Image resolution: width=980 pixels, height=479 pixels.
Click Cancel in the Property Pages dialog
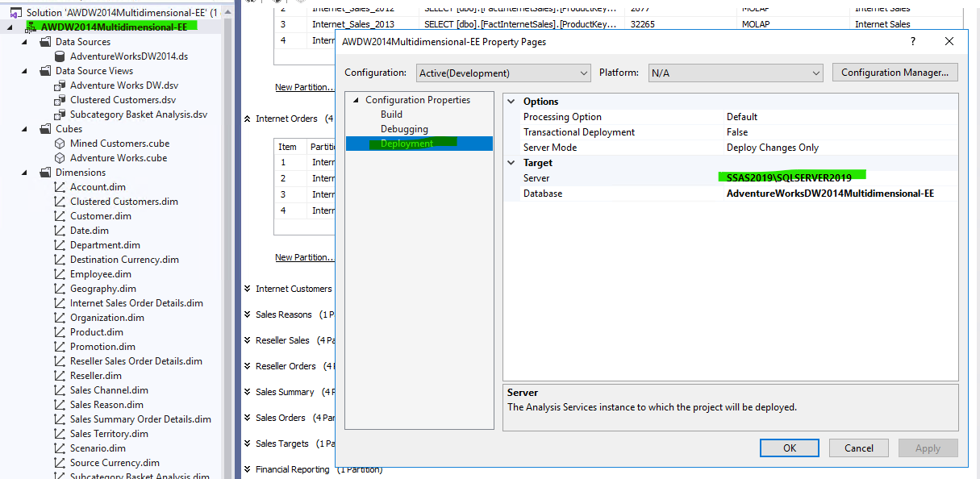(858, 448)
